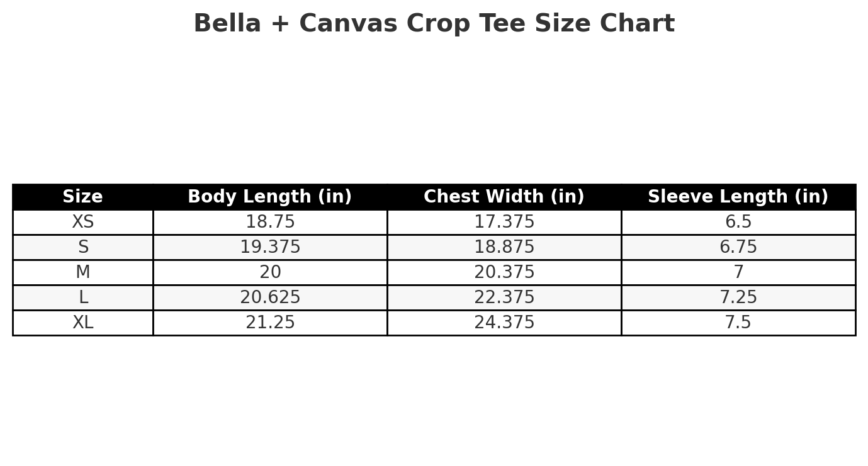Screen dimensions: 868x466
Task: Click sleeve length value 6.75
Action: click(738, 247)
